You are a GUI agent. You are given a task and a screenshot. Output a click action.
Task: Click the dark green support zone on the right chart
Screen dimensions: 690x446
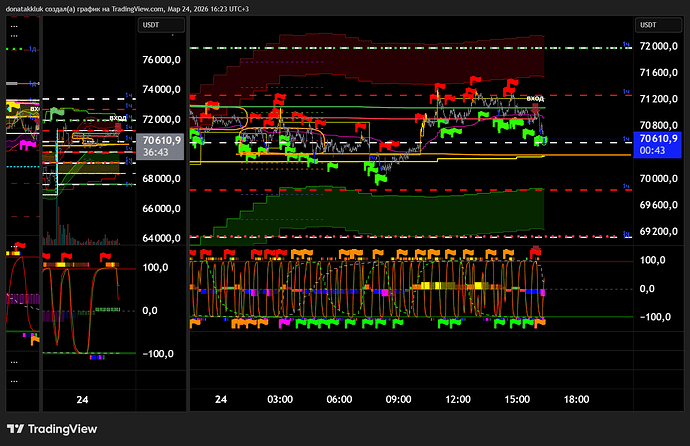click(400, 215)
